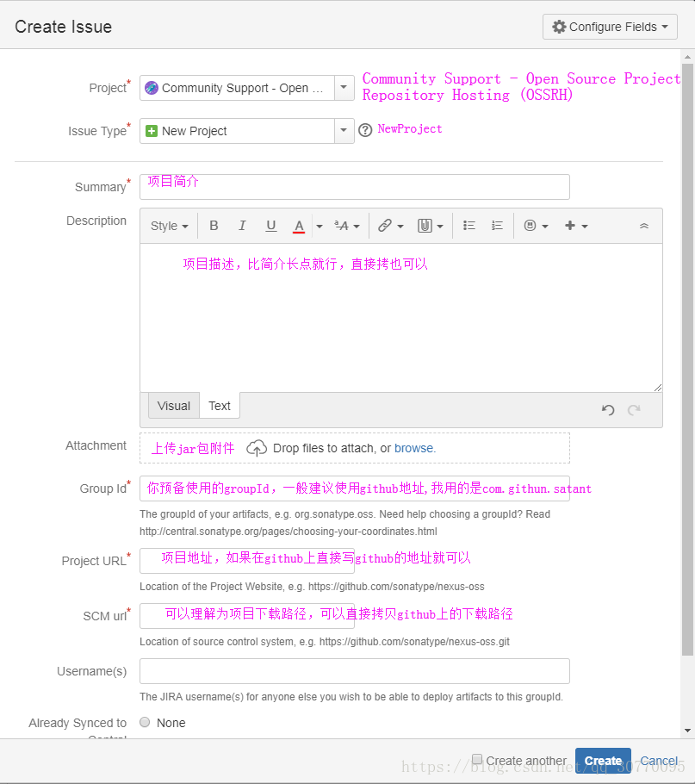Click the dialog scrollbar down arrow

pyautogui.click(x=687, y=731)
